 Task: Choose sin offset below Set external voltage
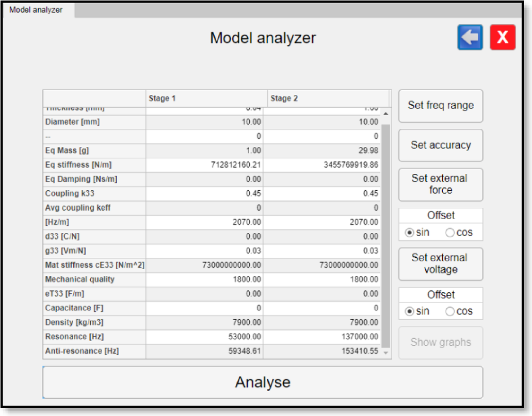410,311
